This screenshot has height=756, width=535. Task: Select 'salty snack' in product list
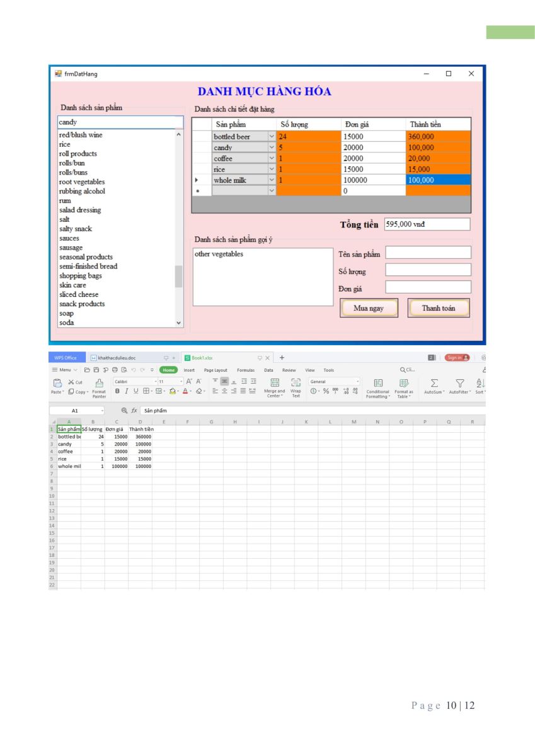tap(76, 229)
